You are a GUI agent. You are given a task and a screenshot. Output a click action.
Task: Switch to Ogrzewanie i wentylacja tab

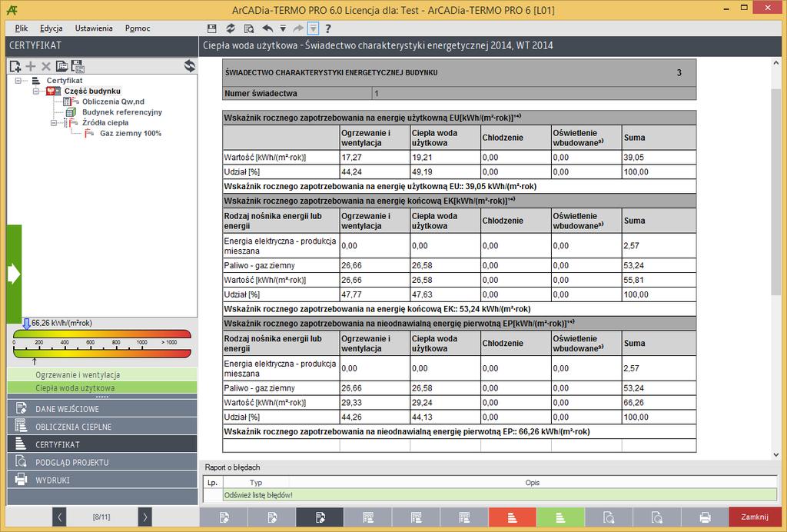click(x=102, y=374)
